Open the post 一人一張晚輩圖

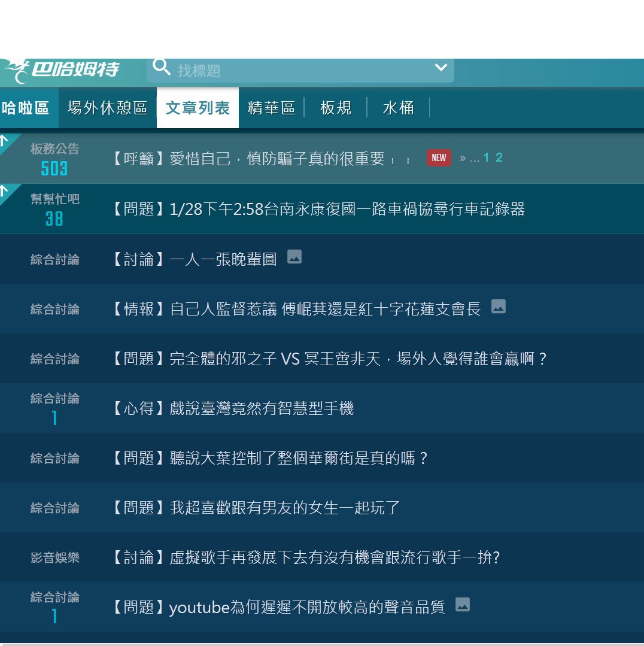coord(195,259)
